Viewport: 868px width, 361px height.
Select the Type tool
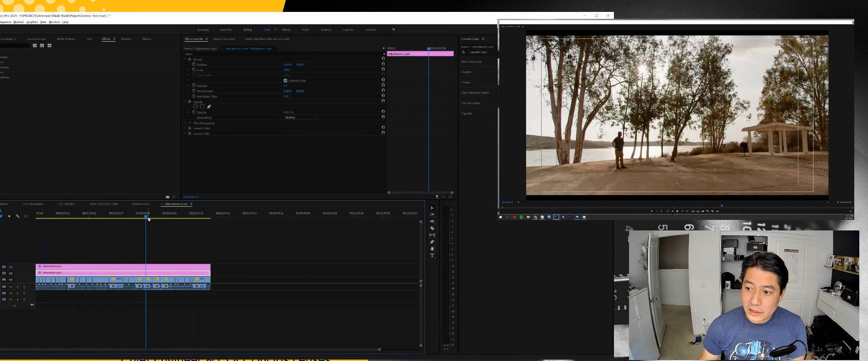[432, 256]
